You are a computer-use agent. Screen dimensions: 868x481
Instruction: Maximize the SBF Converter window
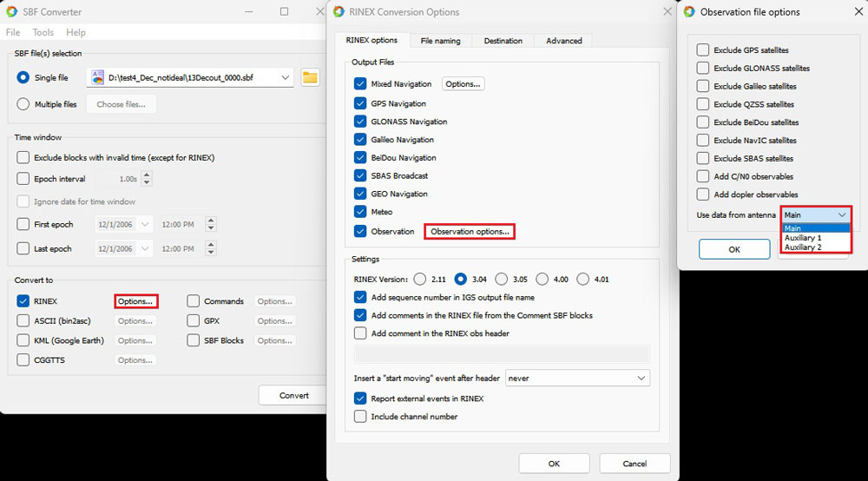pyautogui.click(x=284, y=12)
